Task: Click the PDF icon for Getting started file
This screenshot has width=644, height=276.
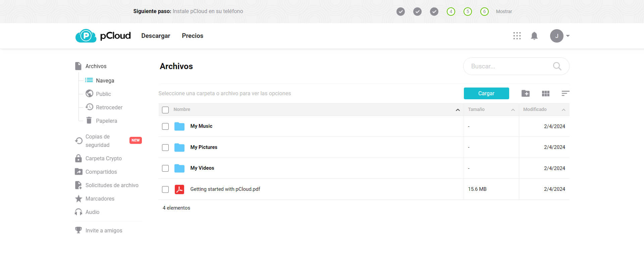Action: 179,189
